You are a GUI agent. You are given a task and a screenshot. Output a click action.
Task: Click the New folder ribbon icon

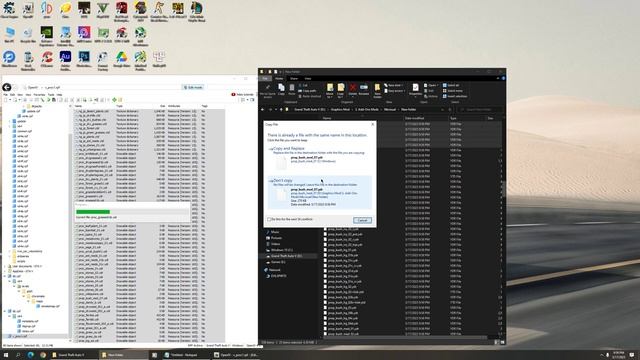point(378,91)
